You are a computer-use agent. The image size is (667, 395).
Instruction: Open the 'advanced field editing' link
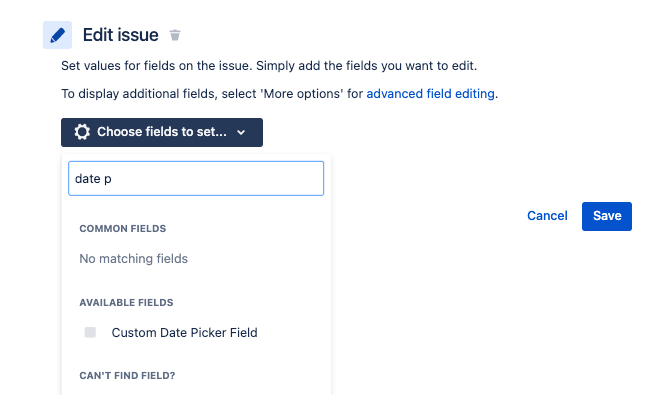(x=430, y=94)
